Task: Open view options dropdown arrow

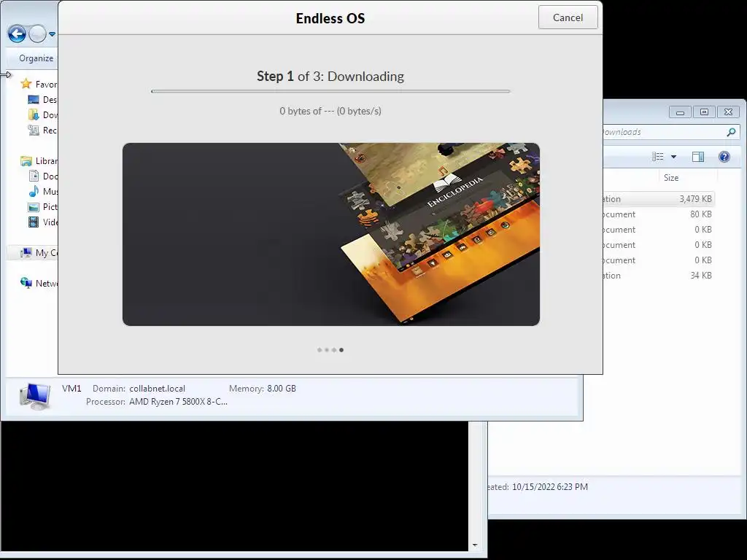Action: [673, 157]
